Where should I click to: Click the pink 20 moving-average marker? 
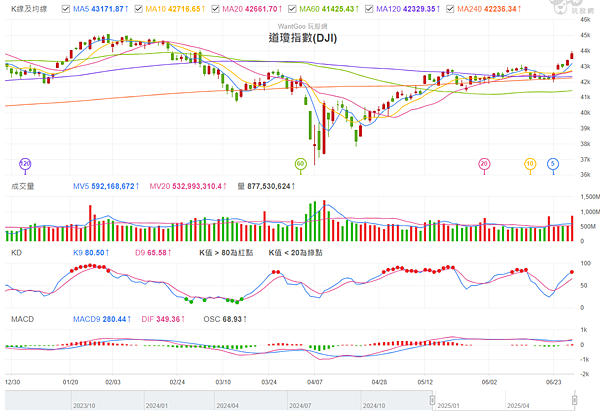click(x=484, y=164)
